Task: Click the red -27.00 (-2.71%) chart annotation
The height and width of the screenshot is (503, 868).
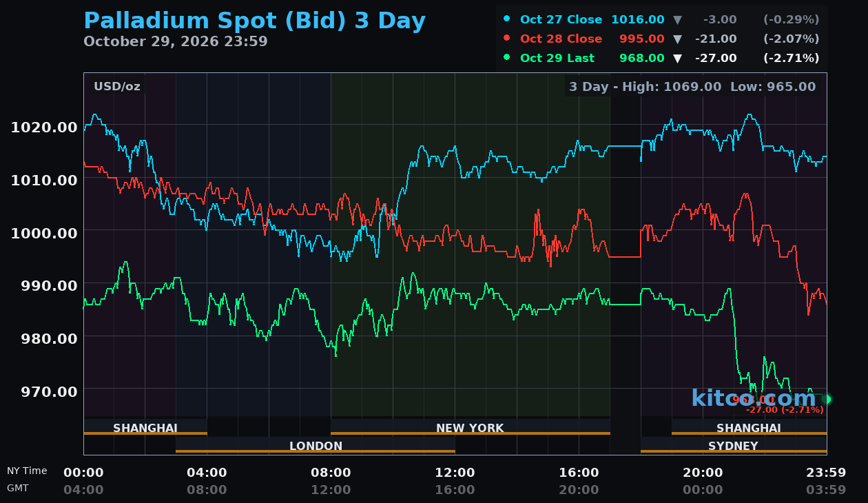Action: point(785,410)
